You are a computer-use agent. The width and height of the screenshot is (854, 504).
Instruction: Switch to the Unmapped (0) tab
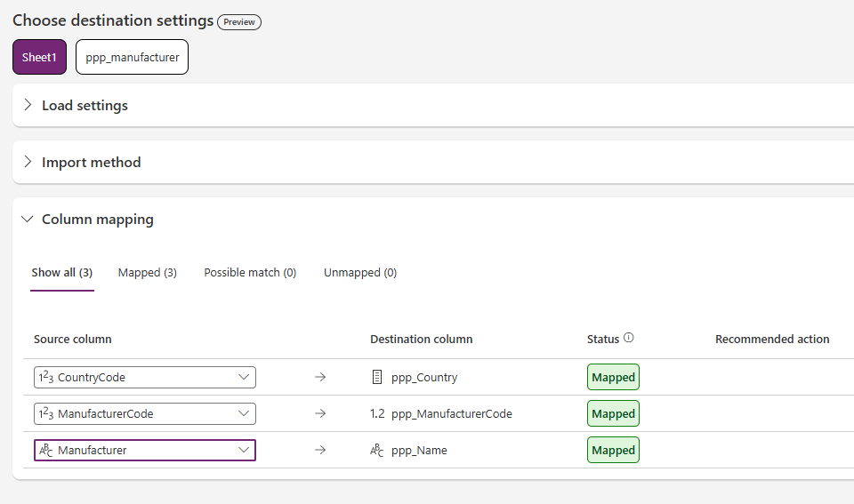click(359, 273)
